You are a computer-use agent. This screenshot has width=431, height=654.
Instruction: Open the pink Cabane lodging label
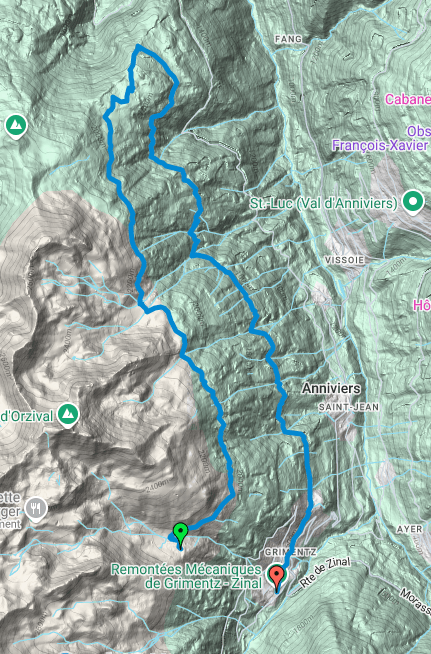coord(408,99)
